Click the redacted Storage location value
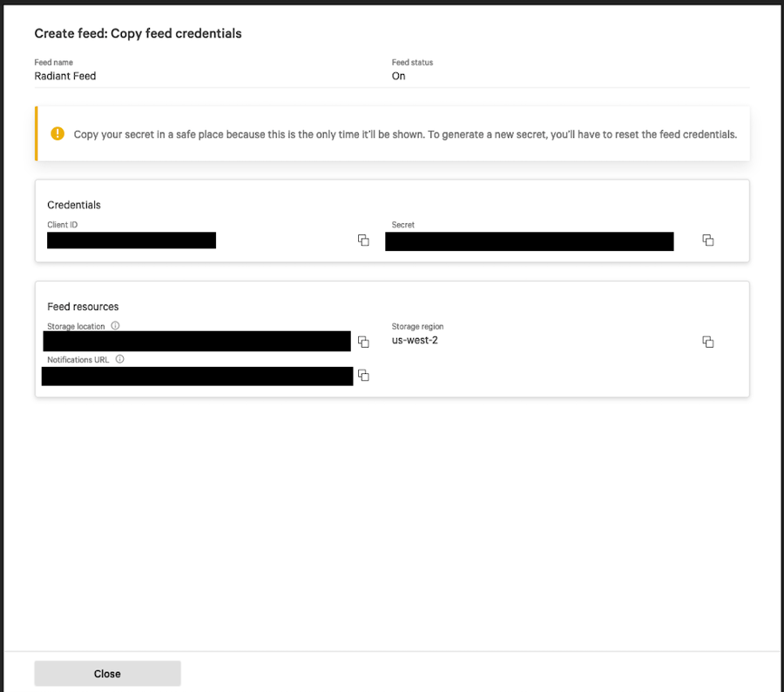The height and width of the screenshot is (692, 784). point(197,341)
